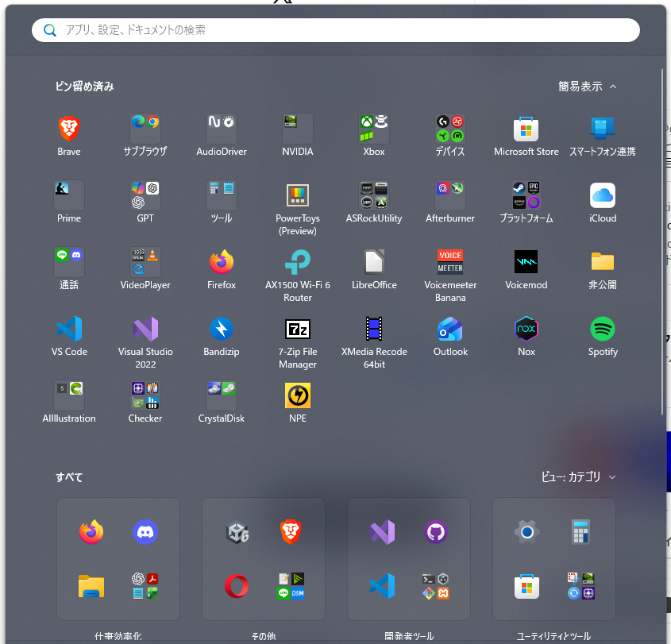Screen dimensions: 671x644
Task: Open the GPT pinned folder
Action: [x=145, y=195]
